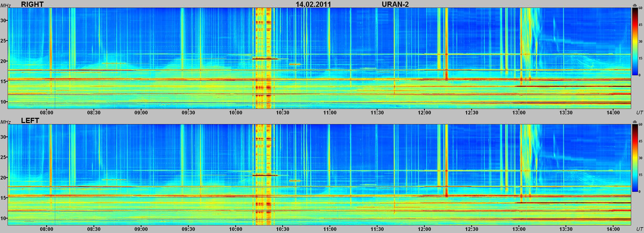Click the 08:30 time label under the RIGHT panel
644x233 pixels.
[94, 113]
